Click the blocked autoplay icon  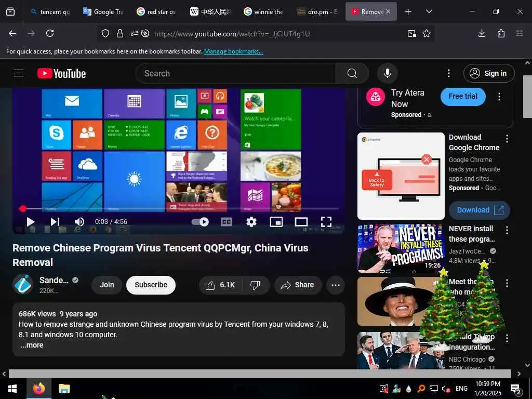pyautogui.click(x=145, y=33)
